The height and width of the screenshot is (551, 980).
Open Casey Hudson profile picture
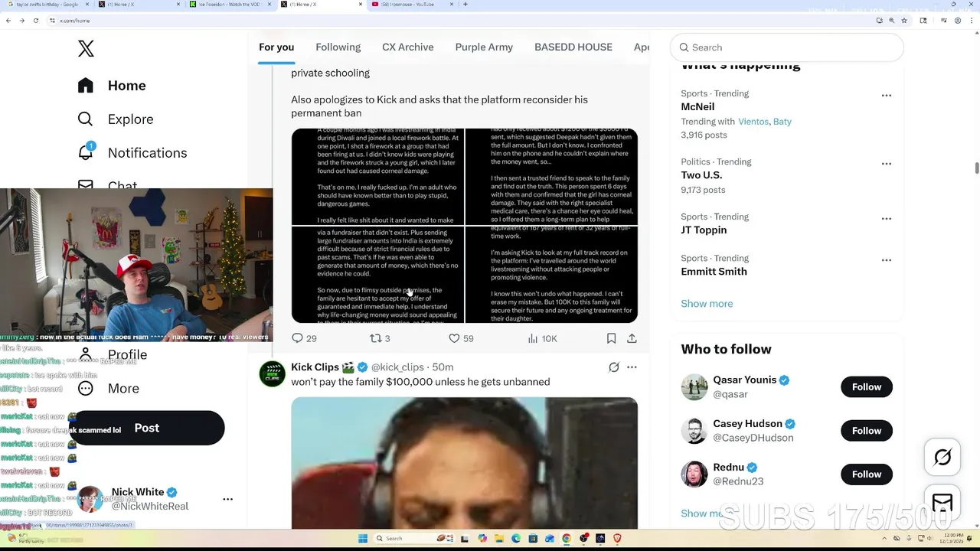(x=694, y=431)
